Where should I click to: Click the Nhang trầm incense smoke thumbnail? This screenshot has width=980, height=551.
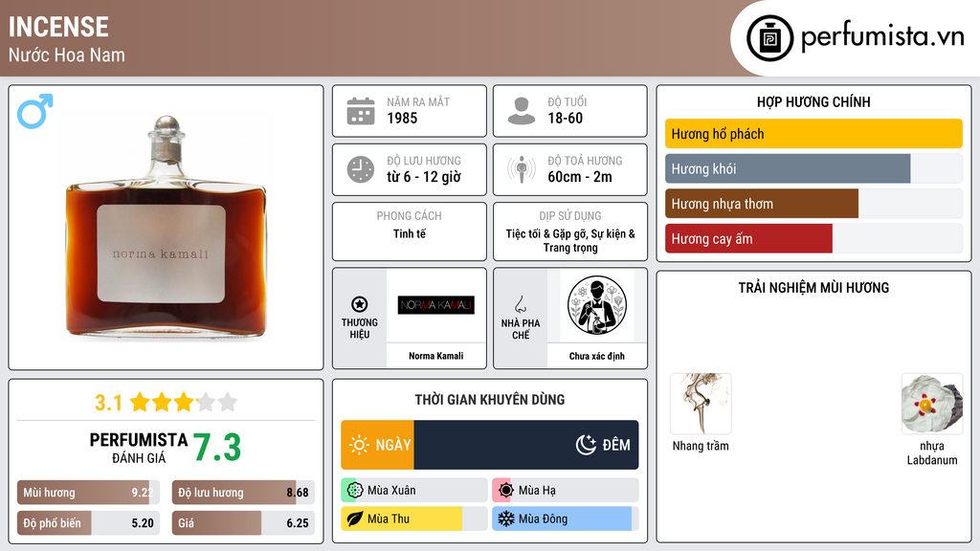point(701,404)
